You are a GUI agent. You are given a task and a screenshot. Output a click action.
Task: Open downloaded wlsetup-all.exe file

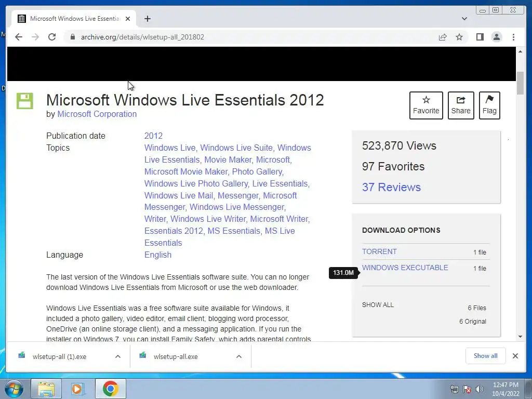176,356
